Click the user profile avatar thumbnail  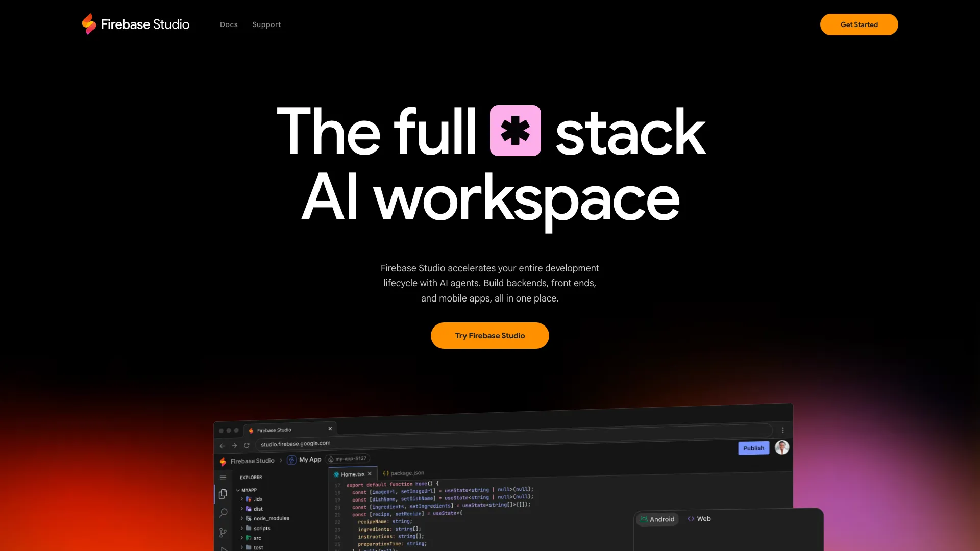pos(781,447)
